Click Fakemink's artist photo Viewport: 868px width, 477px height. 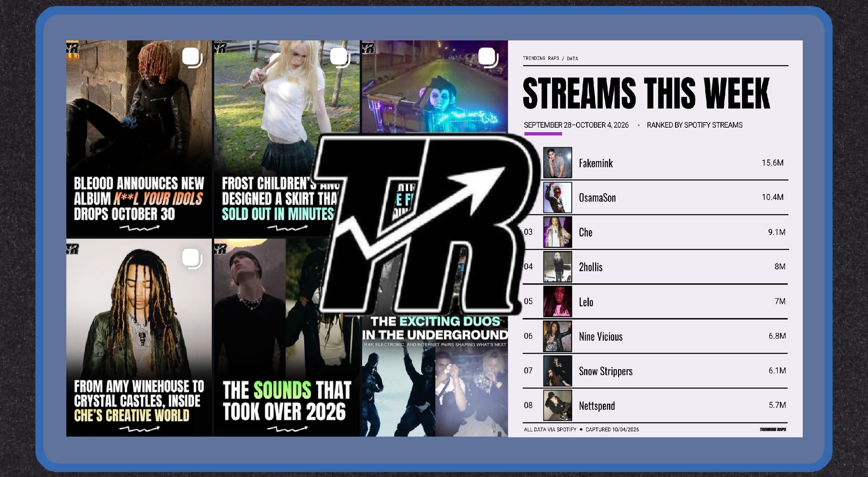coord(558,162)
